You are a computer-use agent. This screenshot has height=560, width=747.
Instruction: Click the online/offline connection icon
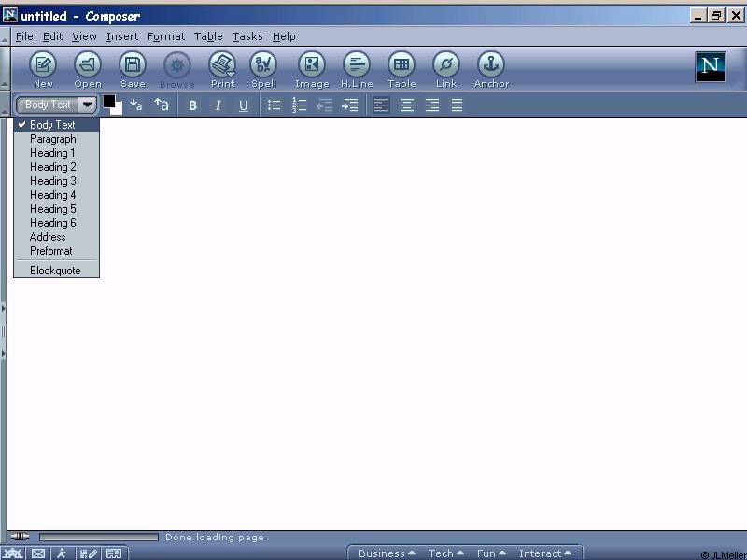pyautogui.click(x=20, y=537)
